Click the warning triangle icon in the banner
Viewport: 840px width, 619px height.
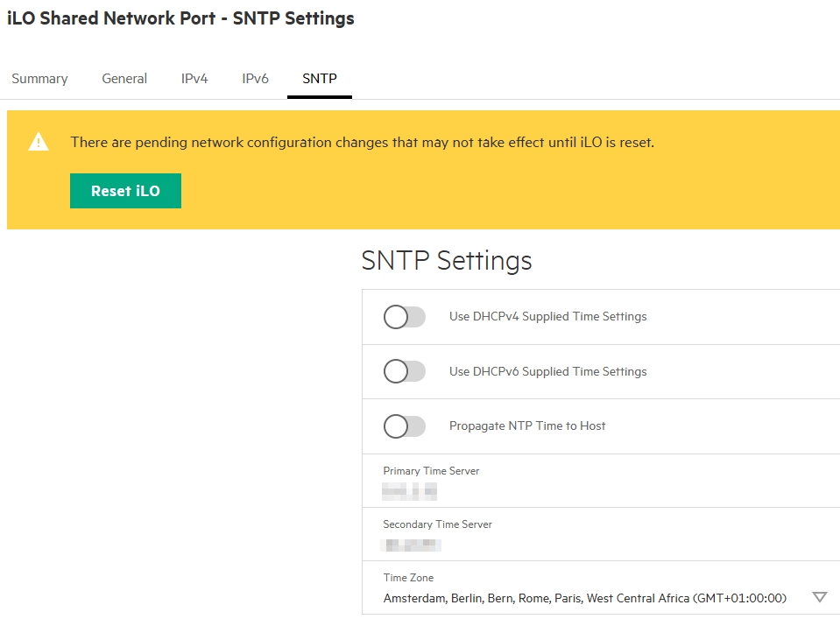(39, 142)
